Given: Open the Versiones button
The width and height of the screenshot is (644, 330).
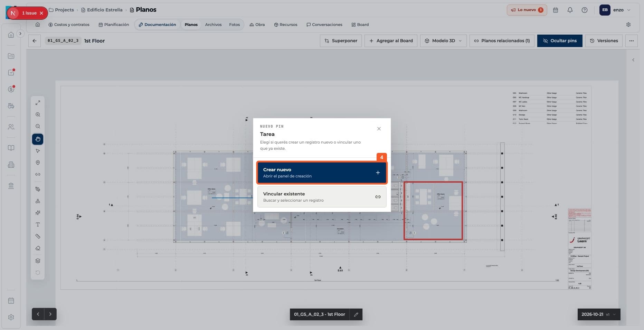Looking at the screenshot, I should point(604,41).
